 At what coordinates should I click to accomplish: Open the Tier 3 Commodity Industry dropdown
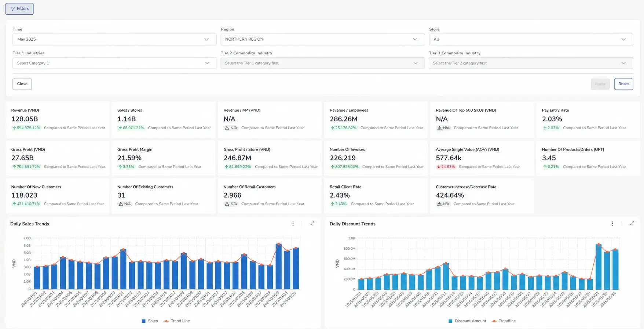531,63
